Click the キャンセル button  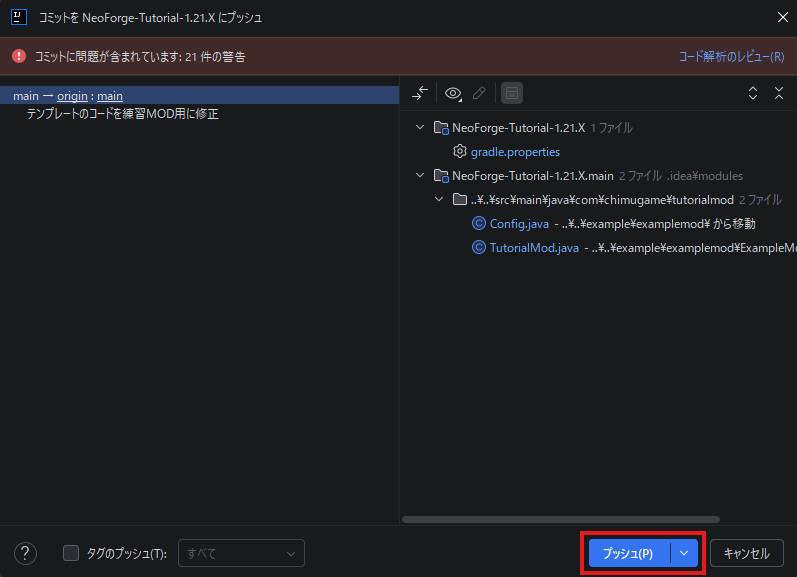(x=746, y=553)
